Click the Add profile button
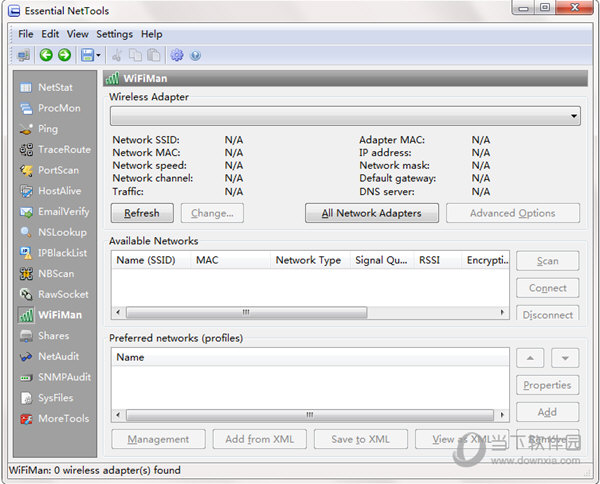This screenshot has width=600, height=484. point(548,412)
